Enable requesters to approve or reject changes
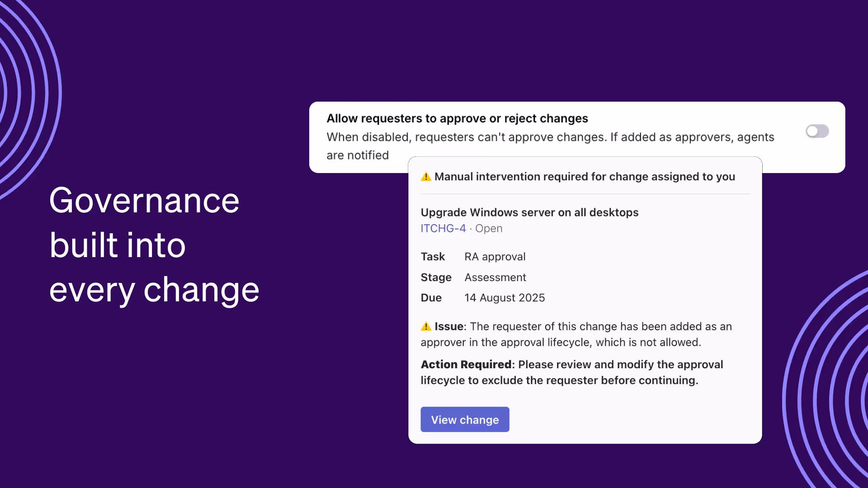This screenshot has height=488, width=868. pos(817,131)
